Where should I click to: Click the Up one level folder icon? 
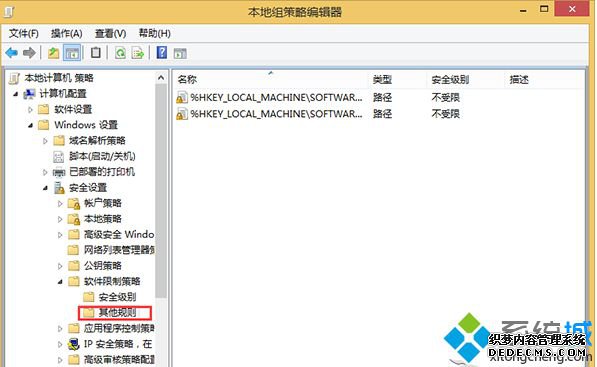coord(53,53)
